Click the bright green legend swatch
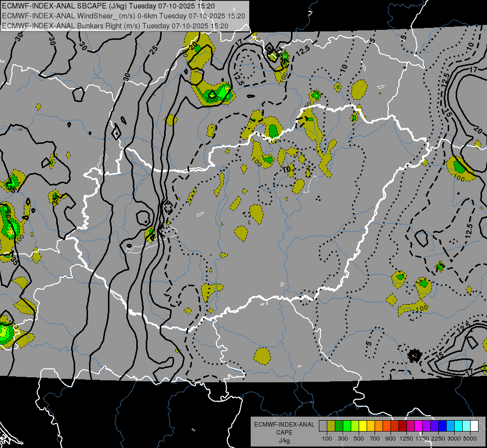Image resolution: width=487 pixels, height=448 pixels. pos(347,426)
